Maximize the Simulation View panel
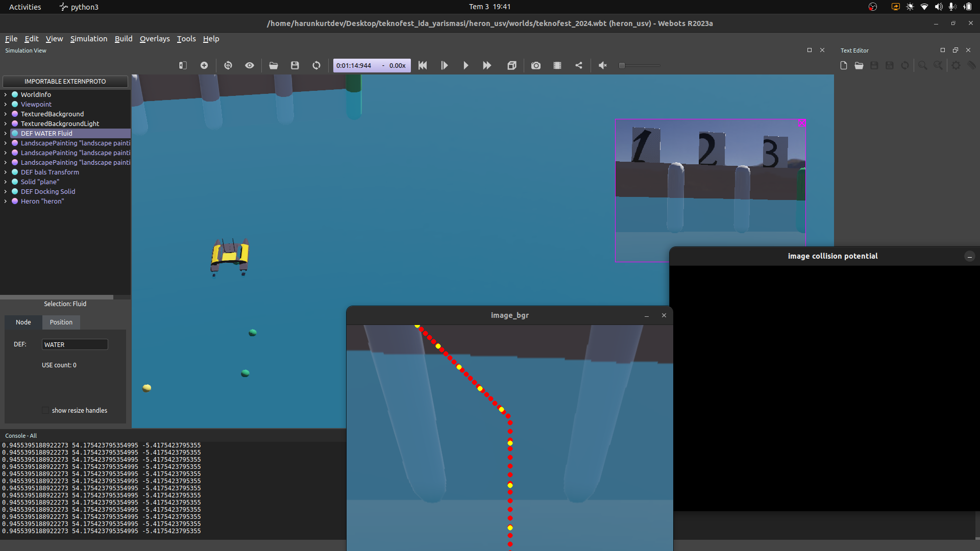 click(x=810, y=50)
